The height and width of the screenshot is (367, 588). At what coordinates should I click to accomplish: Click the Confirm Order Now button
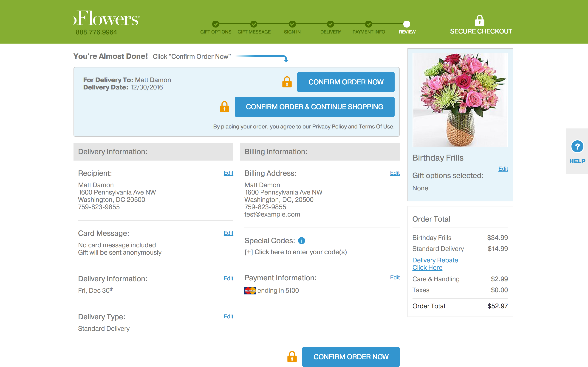point(346,82)
